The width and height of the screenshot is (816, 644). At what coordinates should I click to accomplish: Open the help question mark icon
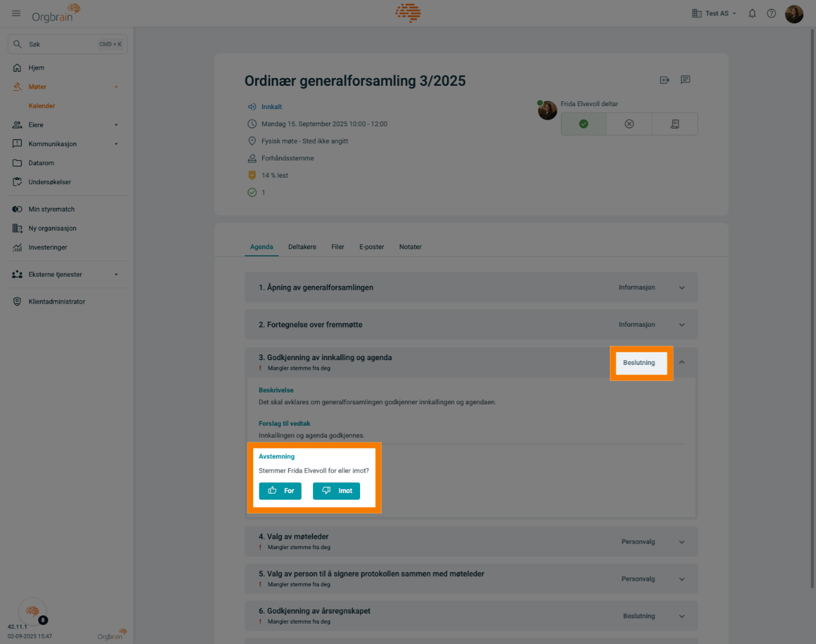click(x=771, y=13)
